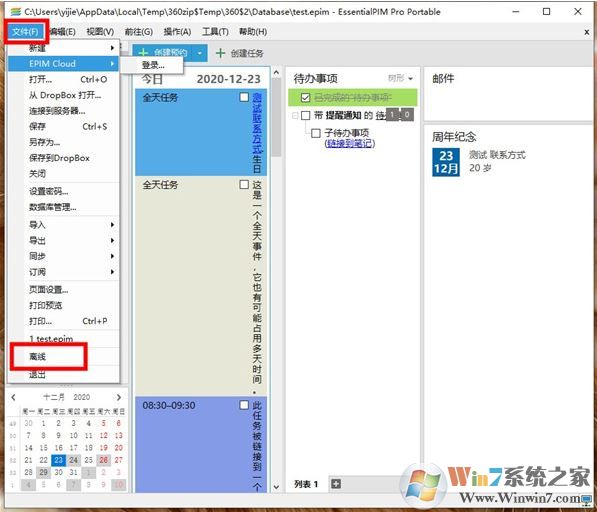This screenshot has height=512, width=597.
Task: Click the EssentialPIM app icon in title bar
Action: 16,12
